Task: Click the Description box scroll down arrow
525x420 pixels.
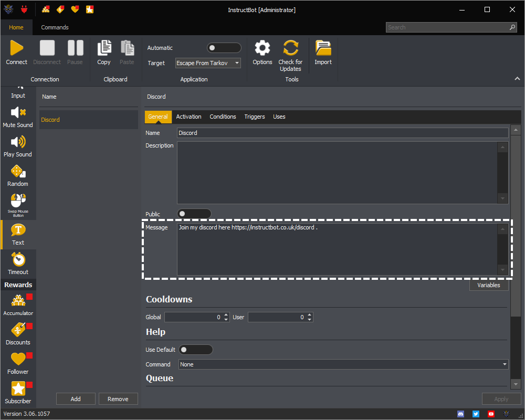Action: click(x=502, y=198)
